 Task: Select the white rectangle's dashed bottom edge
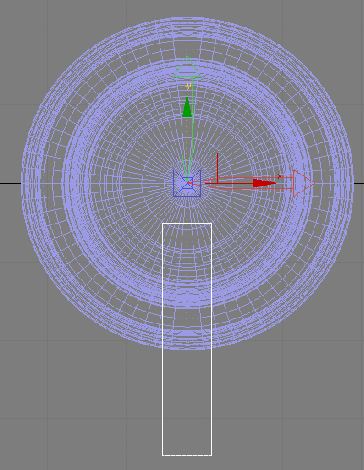tap(187, 455)
